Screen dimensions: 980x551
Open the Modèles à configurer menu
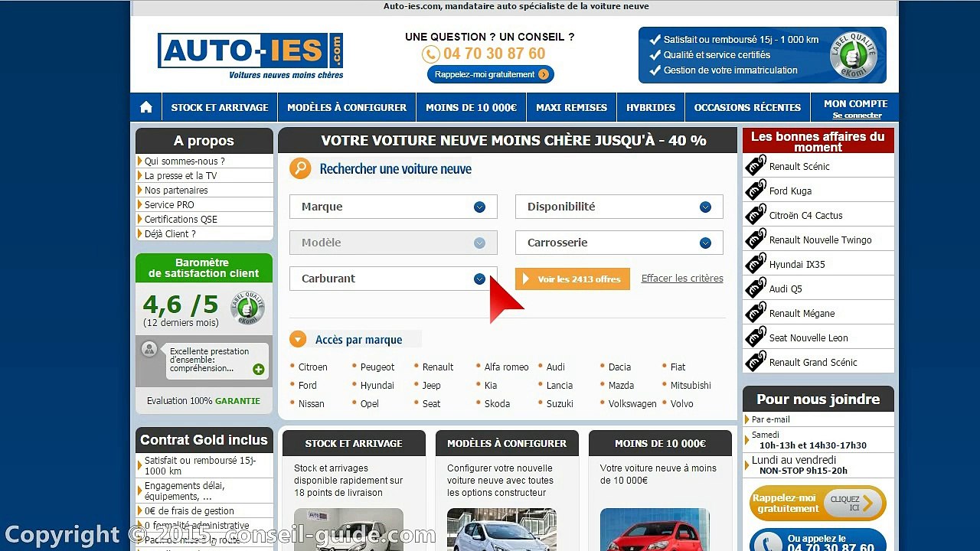point(347,107)
